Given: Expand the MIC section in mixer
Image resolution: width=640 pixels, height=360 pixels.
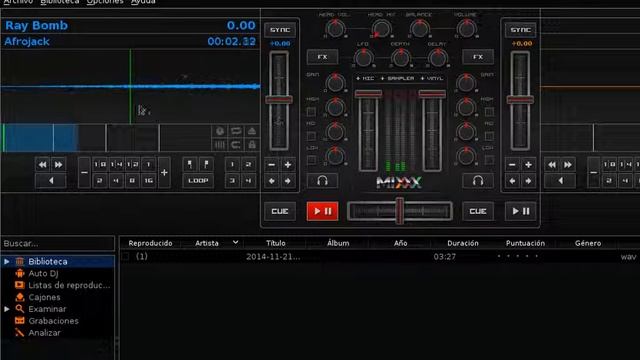Looking at the screenshot, I should (x=365, y=78).
